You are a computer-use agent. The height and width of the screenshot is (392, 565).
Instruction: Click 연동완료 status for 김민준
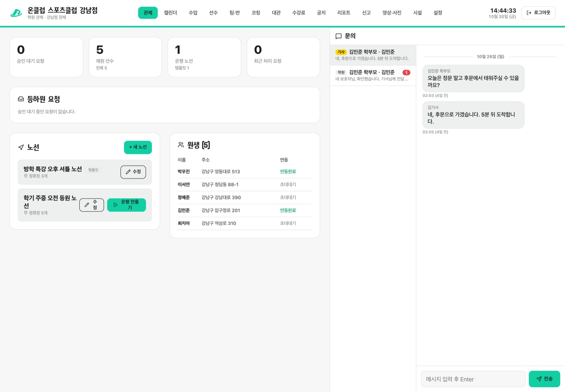point(288,210)
